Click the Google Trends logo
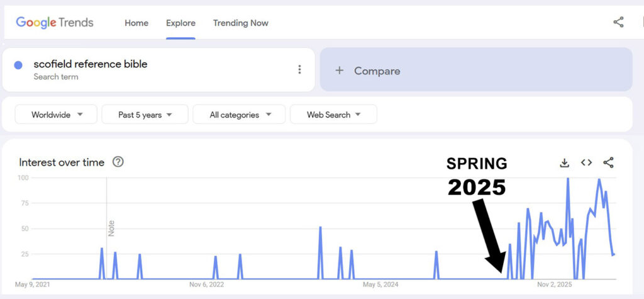 (55, 23)
